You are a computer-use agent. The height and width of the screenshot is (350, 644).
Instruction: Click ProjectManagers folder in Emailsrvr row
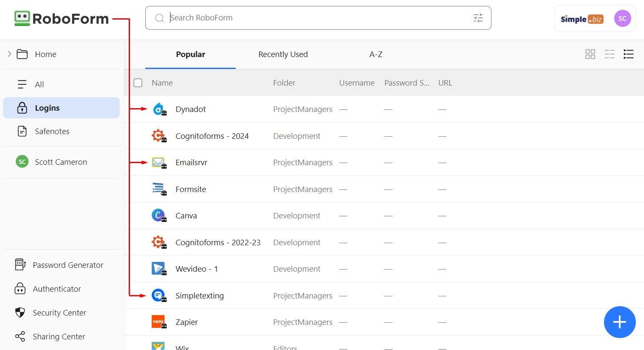[x=303, y=163]
